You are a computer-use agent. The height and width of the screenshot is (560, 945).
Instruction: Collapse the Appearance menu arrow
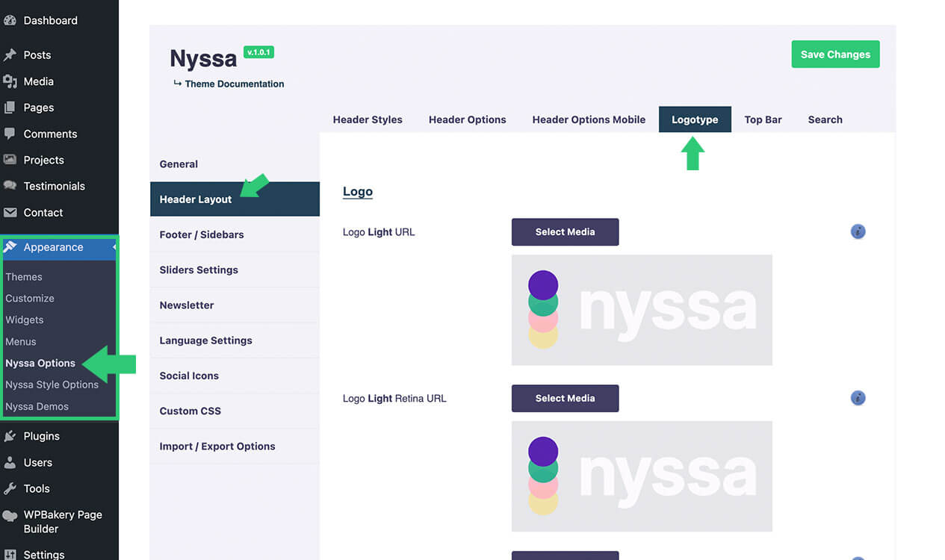(114, 247)
